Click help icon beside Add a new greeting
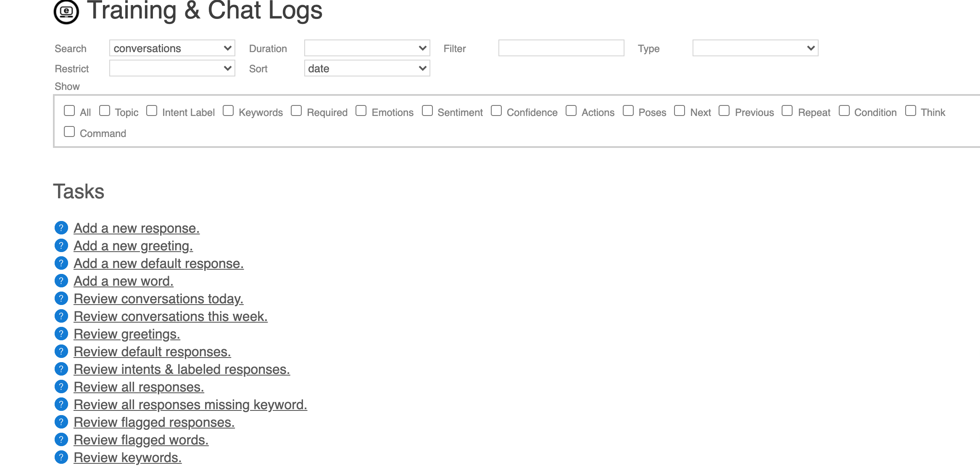The height and width of the screenshot is (468, 980). [x=61, y=245]
